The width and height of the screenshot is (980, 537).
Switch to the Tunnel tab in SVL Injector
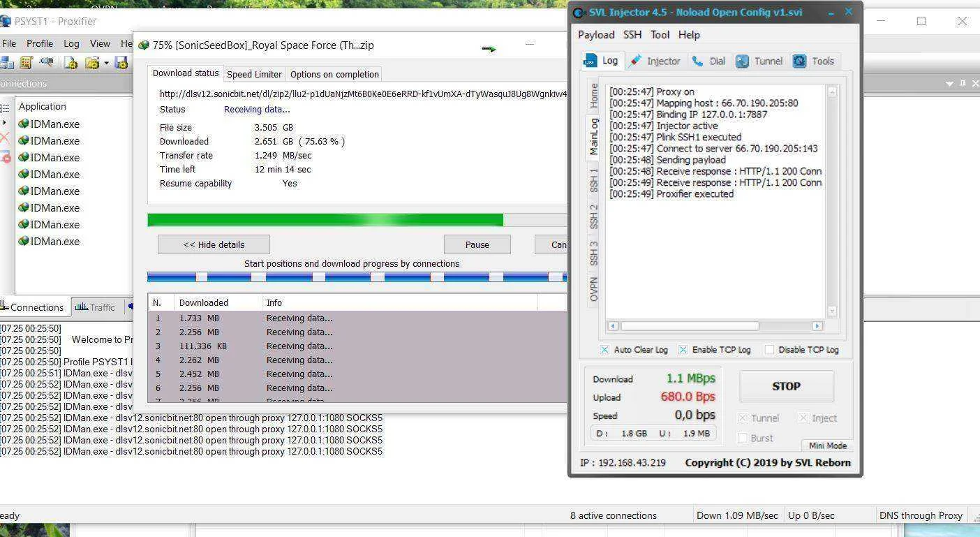[759, 61]
